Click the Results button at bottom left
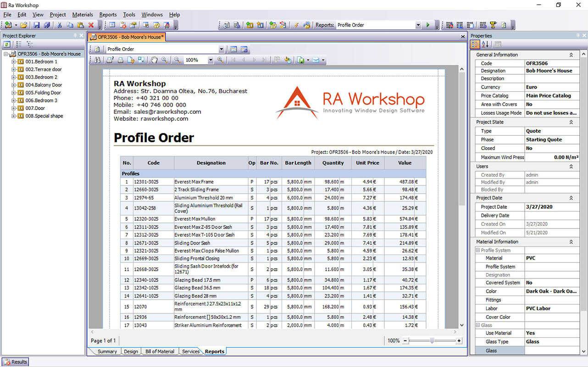The width and height of the screenshot is (588, 367). (16, 362)
